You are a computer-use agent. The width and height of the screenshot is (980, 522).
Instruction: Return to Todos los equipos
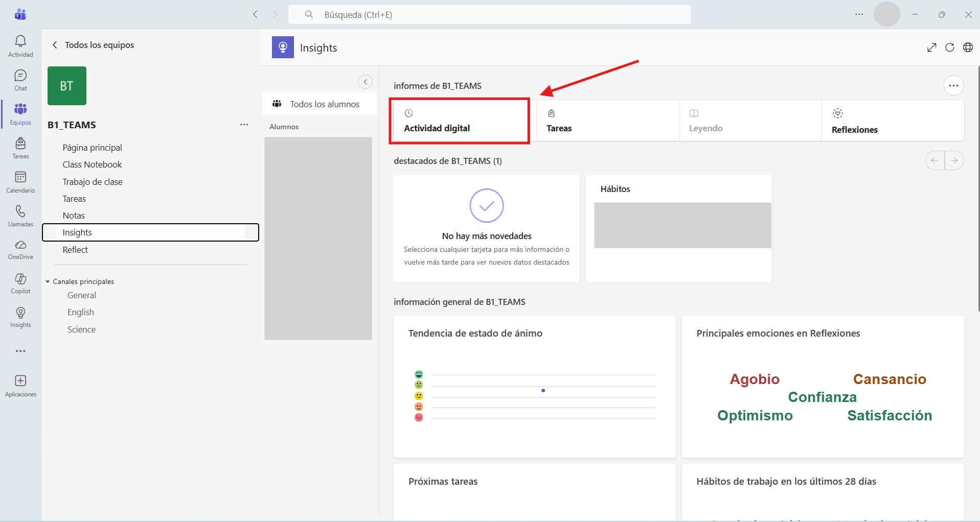pos(93,45)
